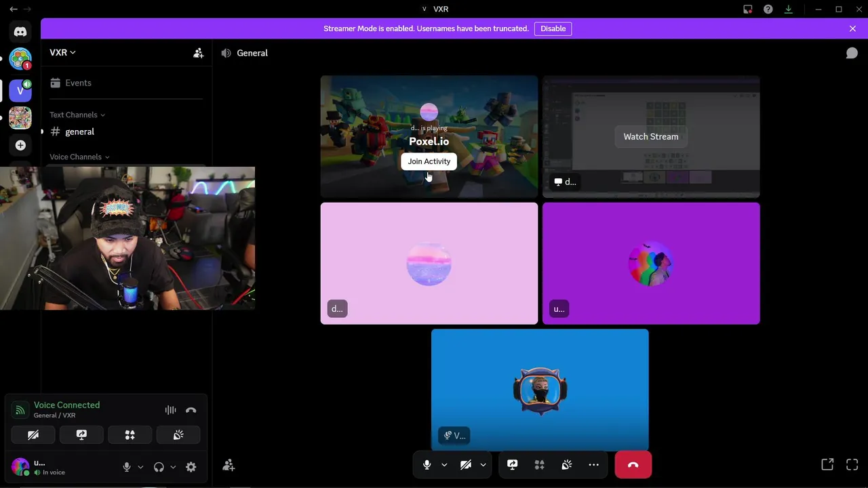868x488 pixels.
Task: Add a server with the plus icon
Action: (x=20, y=145)
